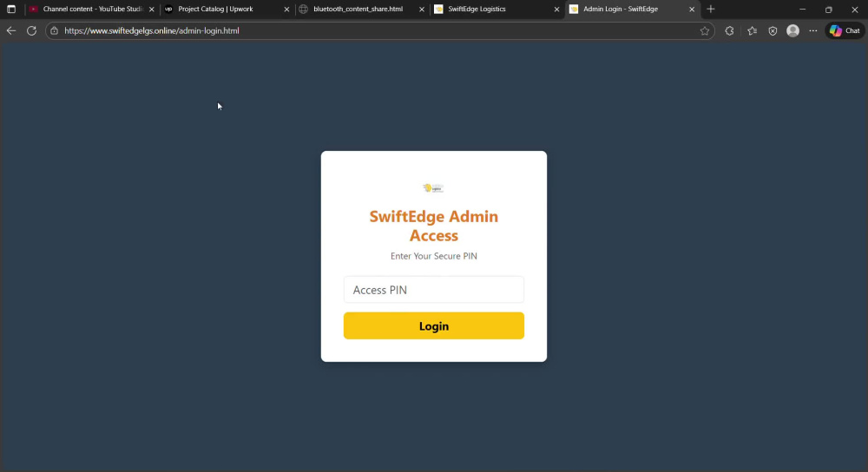The width and height of the screenshot is (868, 472).
Task: View site information via the lock icon
Action: point(54,31)
